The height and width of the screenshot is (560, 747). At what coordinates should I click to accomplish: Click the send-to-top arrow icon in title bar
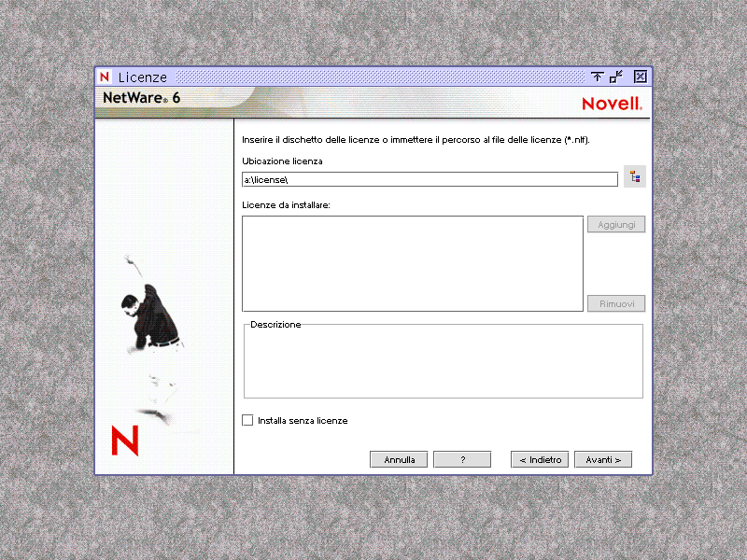pos(597,77)
